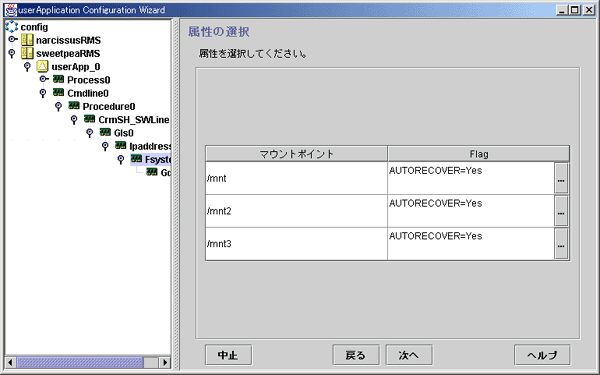Select the config tree label
Image resolution: width=600 pixels, height=375 pixels.
[x=34, y=27]
